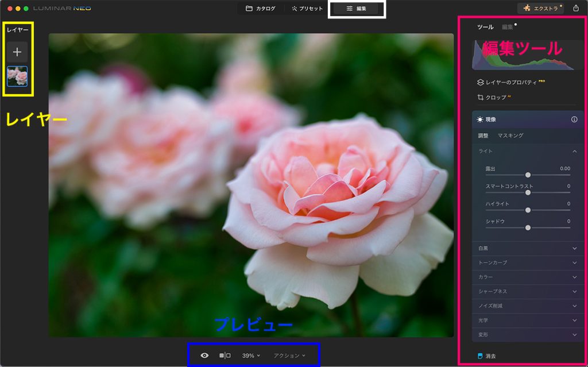The image size is (588, 367).
Task: Click the 露出 slider handle
Action: click(528, 175)
